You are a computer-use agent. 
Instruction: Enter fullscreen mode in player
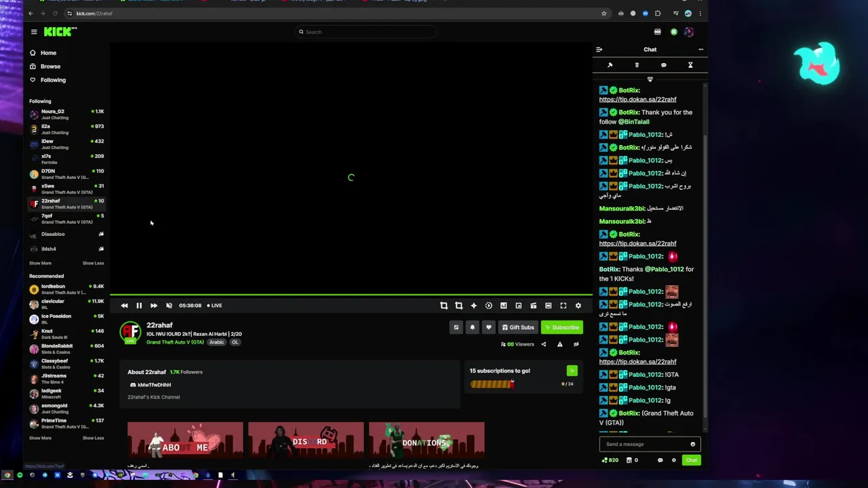pos(564,306)
